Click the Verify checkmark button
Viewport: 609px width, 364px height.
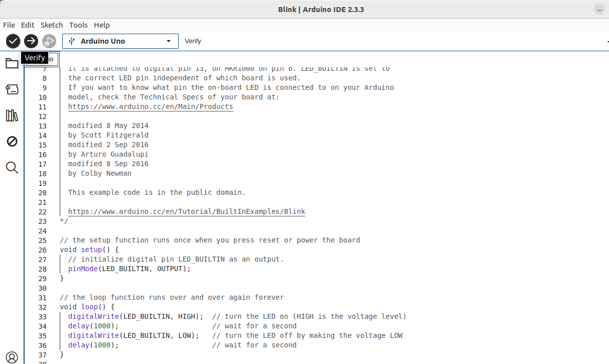[x=13, y=41]
